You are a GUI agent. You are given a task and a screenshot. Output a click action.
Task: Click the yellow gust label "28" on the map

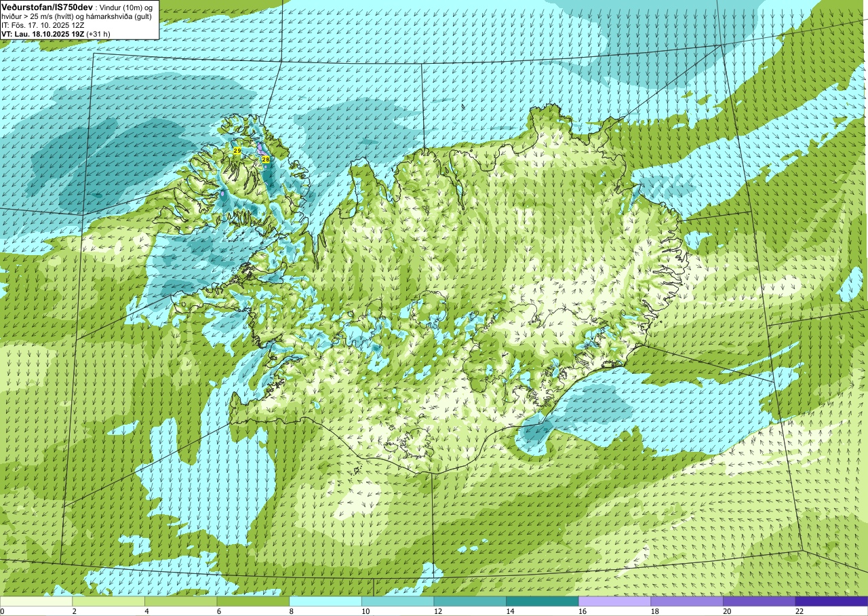(265, 159)
